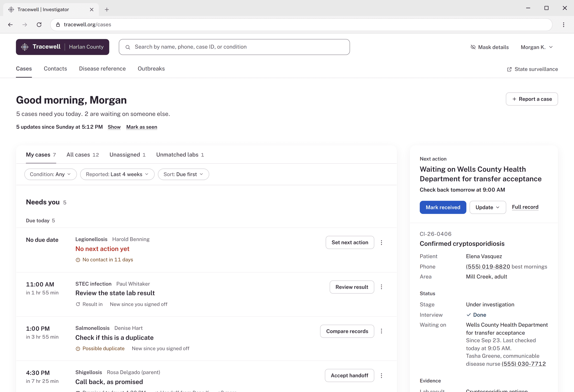The height and width of the screenshot is (392, 574).
Task: Click Compare records button
Action: click(347, 331)
